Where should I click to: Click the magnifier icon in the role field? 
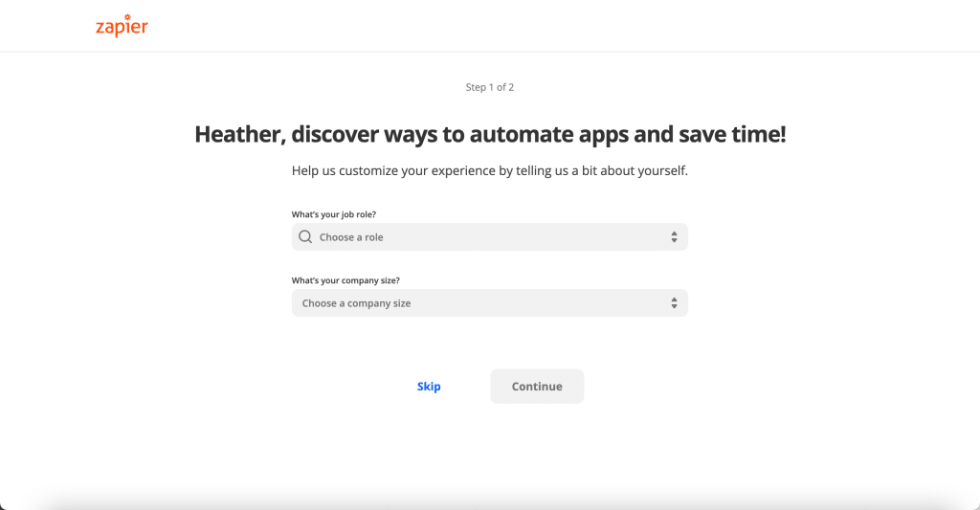(305, 237)
